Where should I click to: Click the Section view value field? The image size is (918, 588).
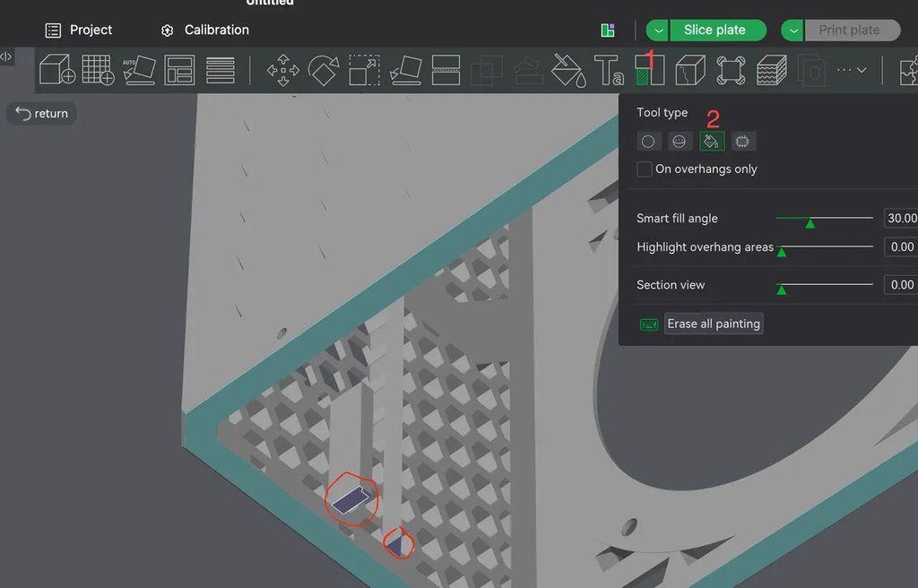pyautogui.click(x=901, y=285)
